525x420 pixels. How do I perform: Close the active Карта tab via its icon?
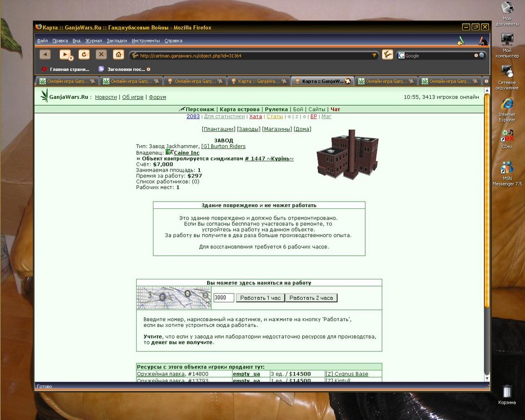click(348, 81)
